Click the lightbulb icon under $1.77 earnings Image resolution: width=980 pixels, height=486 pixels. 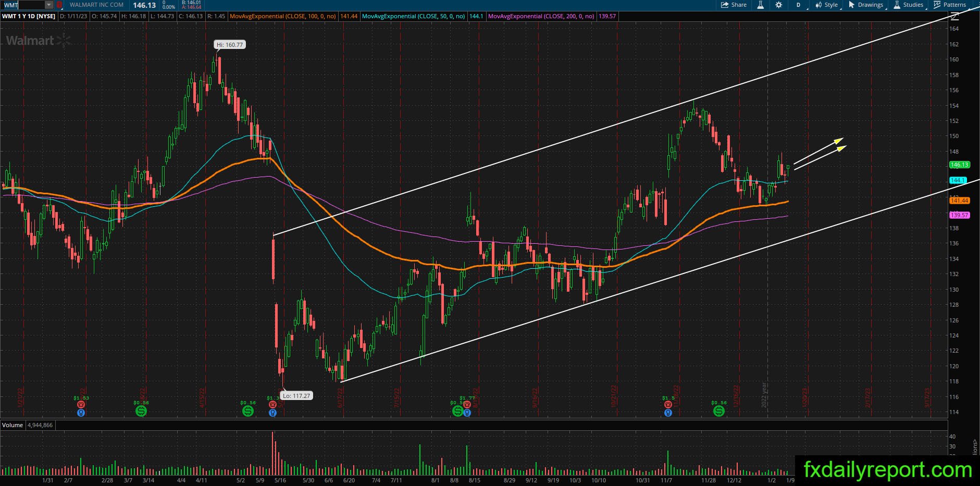click(467, 413)
